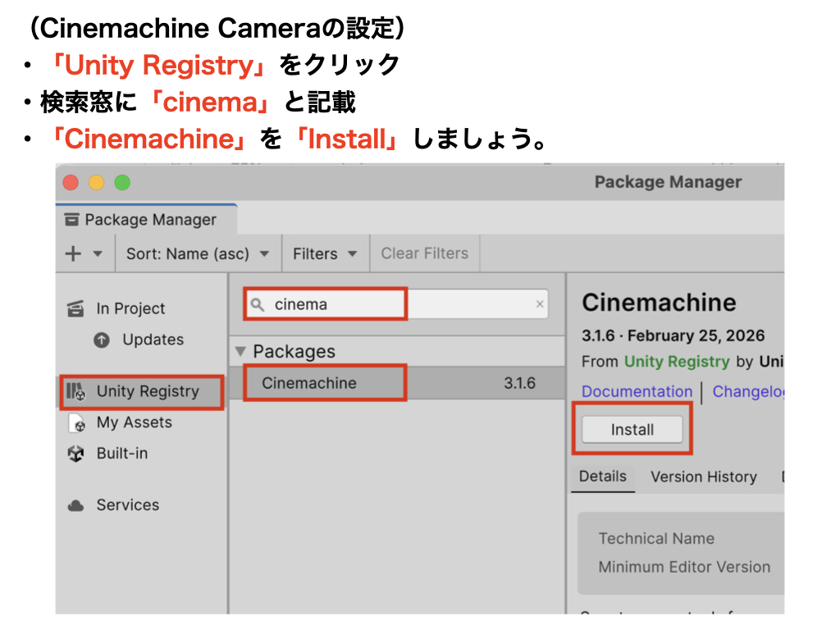Open the add package dropdown arrow
The height and width of the screenshot is (630, 840).
coord(98,254)
